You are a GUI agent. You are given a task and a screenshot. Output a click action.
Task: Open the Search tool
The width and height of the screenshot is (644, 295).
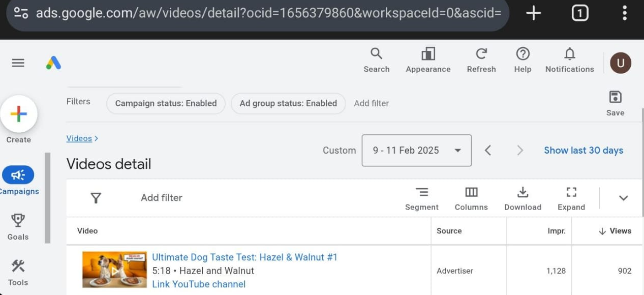(x=376, y=60)
